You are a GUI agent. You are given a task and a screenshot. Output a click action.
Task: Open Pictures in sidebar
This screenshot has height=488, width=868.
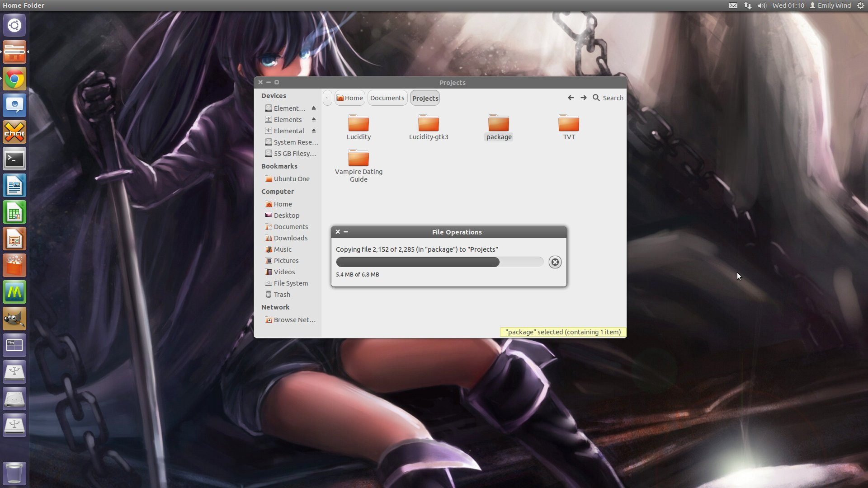pyautogui.click(x=282, y=260)
